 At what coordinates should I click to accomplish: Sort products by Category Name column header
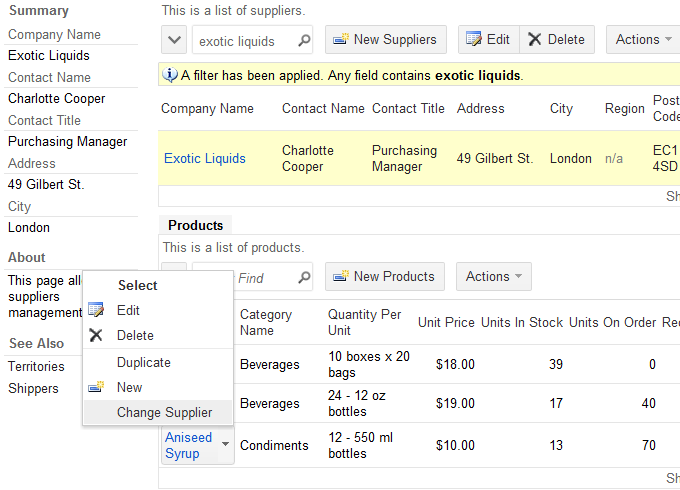click(x=266, y=322)
